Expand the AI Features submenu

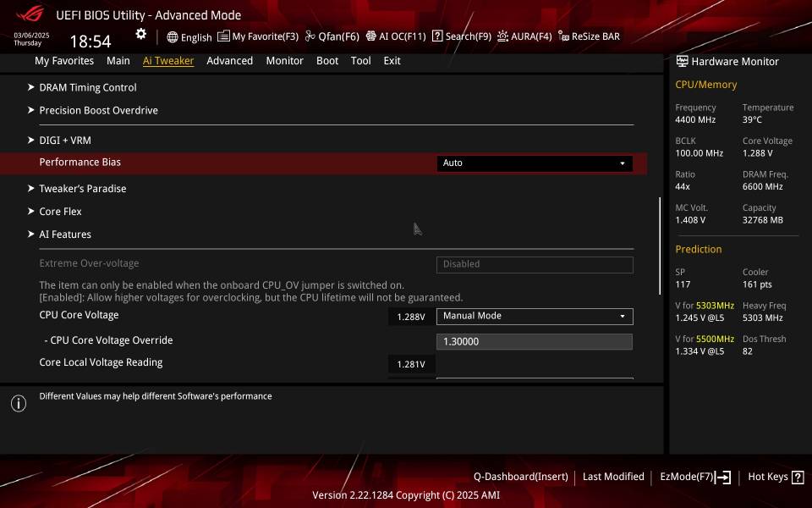(65, 235)
